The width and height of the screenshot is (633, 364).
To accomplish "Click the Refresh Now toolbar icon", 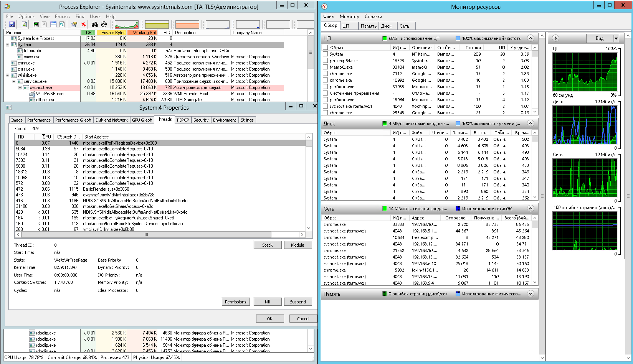I will 24,25.
